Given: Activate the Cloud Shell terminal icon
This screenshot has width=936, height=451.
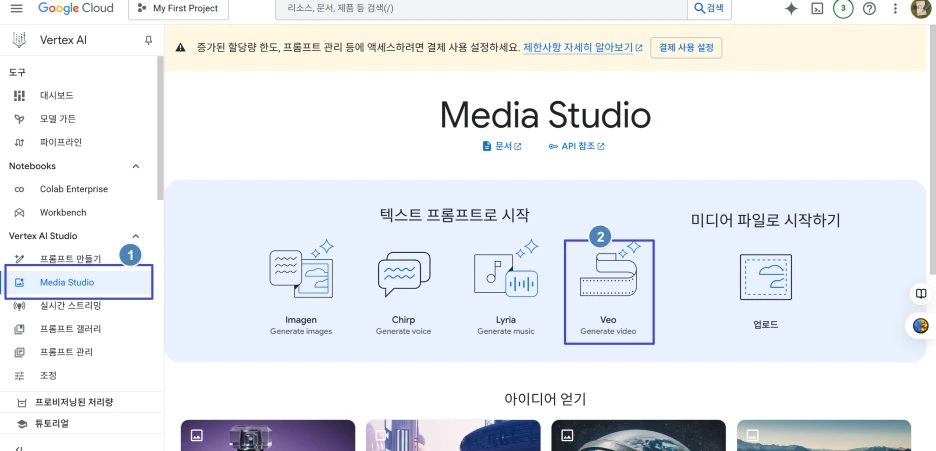Looking at the screenshot, I should tap(817, 8).
